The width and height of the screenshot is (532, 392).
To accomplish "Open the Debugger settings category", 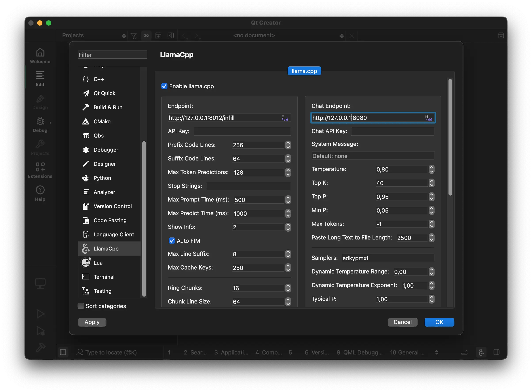I will click(106, 150).
